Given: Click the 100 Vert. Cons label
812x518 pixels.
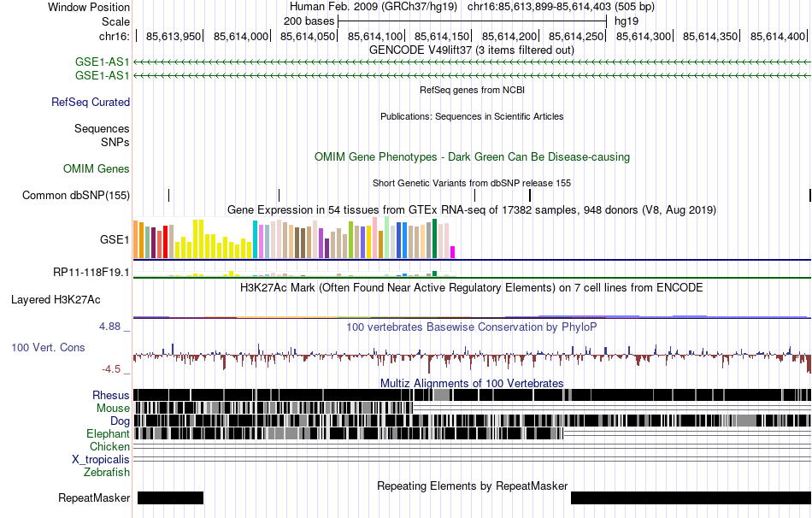Looking at the screenshot, I should 48,348.
